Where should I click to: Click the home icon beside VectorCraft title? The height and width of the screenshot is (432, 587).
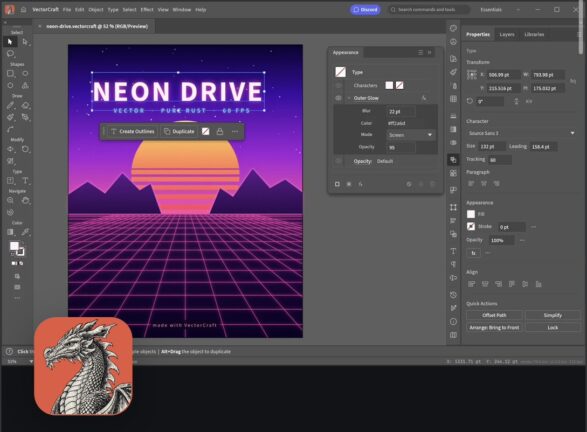(x=23, y=10)
